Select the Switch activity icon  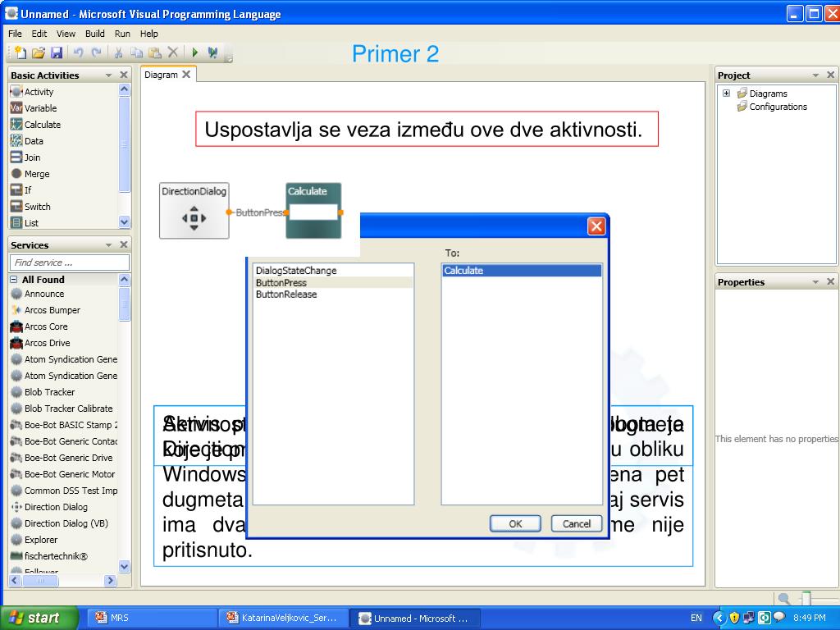pyautogui.click(x=16, y=206)
